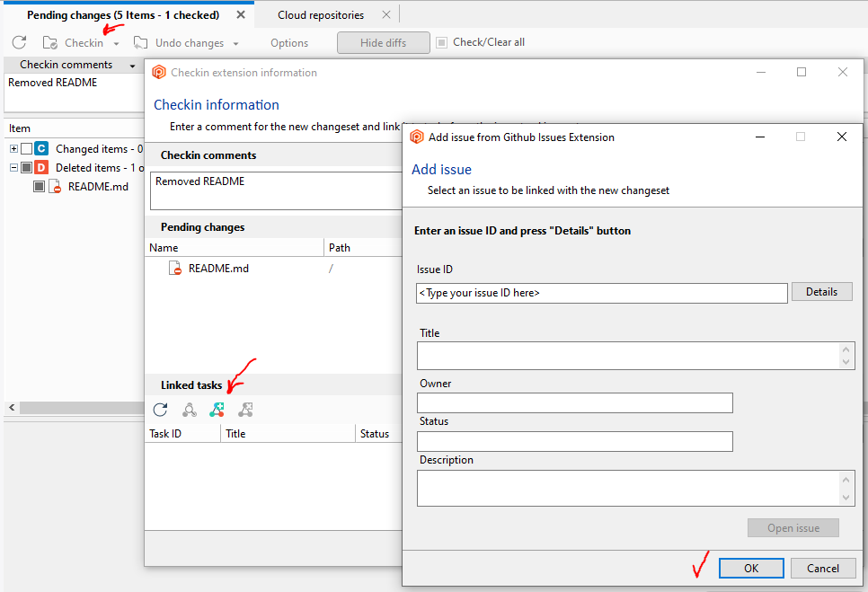Toggle the Deleted items checkbox
Viewport: 868px width, 592px height.
click(26, 168)
